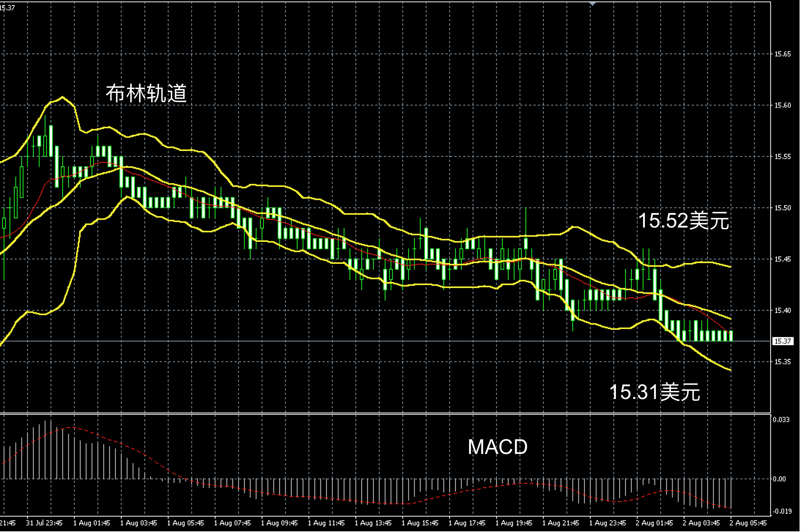
Task: Select the 15.31美元 text label
Action: click(655, 392)
